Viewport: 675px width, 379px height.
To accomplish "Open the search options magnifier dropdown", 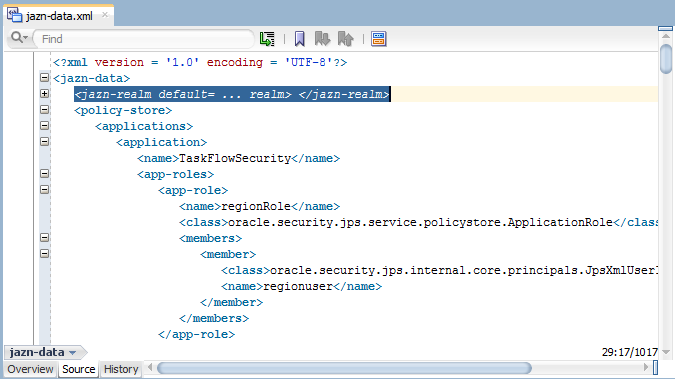I will [19, 38].
